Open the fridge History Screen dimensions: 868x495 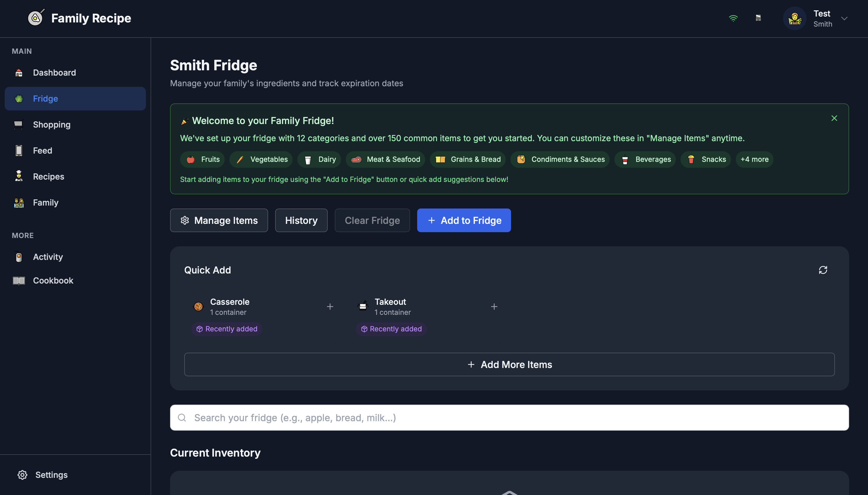tap(301, 220)
